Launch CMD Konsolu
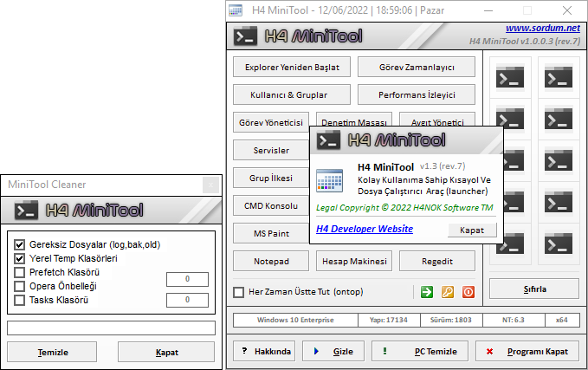 271,205
